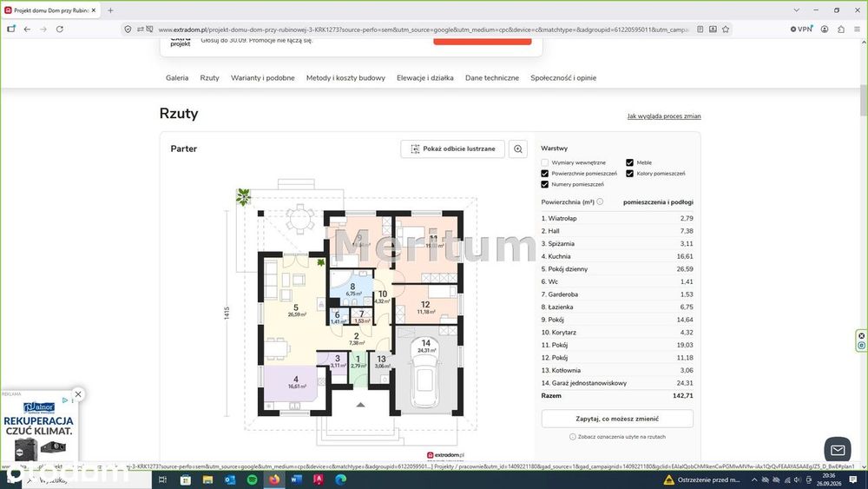The image size is (868, 489).
Task: Go to the Dane techniczne section tab
Action: click(492, 78)
